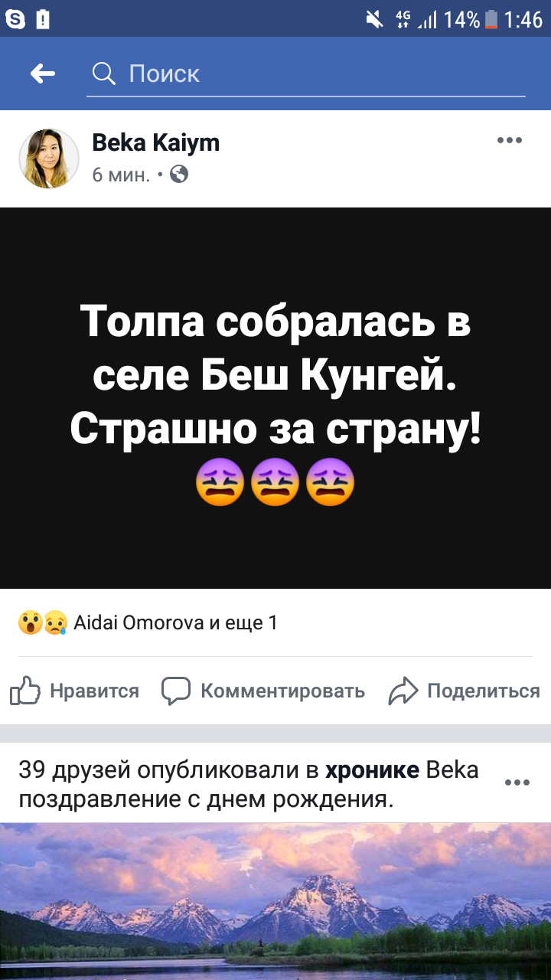Open the wow and sad reaction icons
Screen dimensions: 551x980
[43, 623]
